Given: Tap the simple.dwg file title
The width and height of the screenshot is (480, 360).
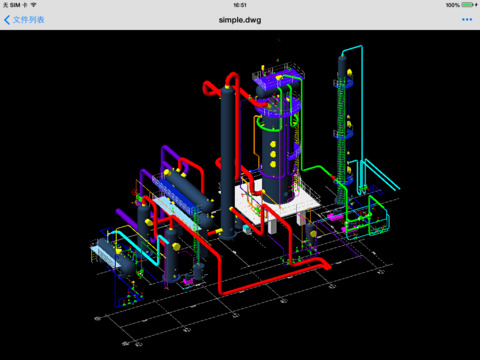Looking at the screenshot, I should pos(240,20).
